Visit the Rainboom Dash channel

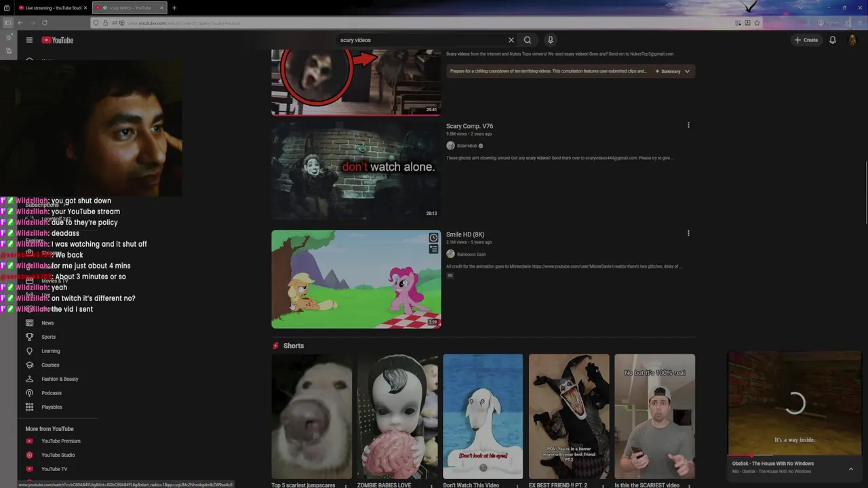click(x=471, y=254)
